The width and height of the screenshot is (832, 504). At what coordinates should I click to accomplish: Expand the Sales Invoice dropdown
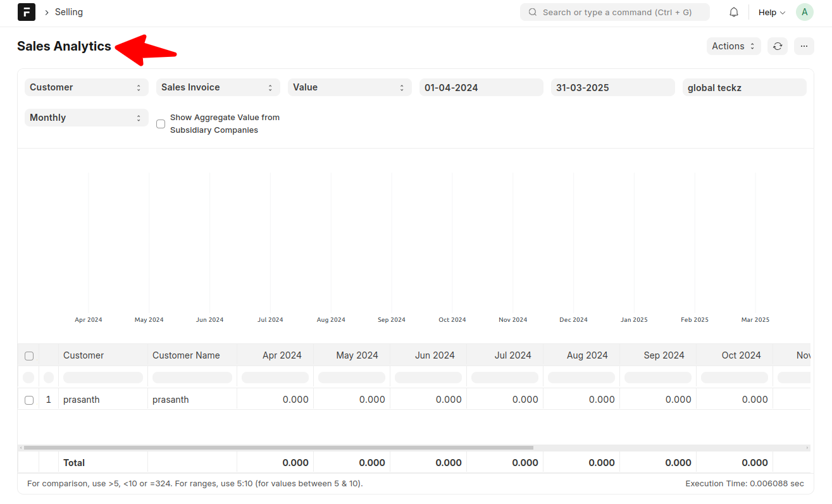click(x=218, y=87)
